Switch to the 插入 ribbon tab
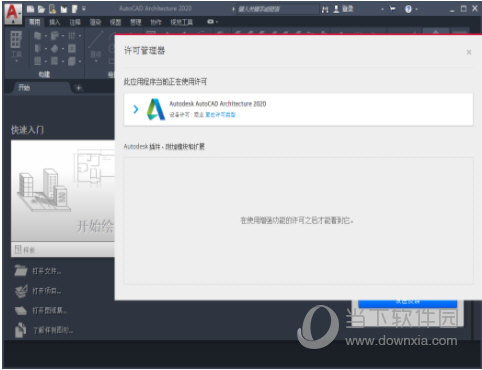Screen dimensions: 482x370 pyautogui.click(x=54, y=22)
